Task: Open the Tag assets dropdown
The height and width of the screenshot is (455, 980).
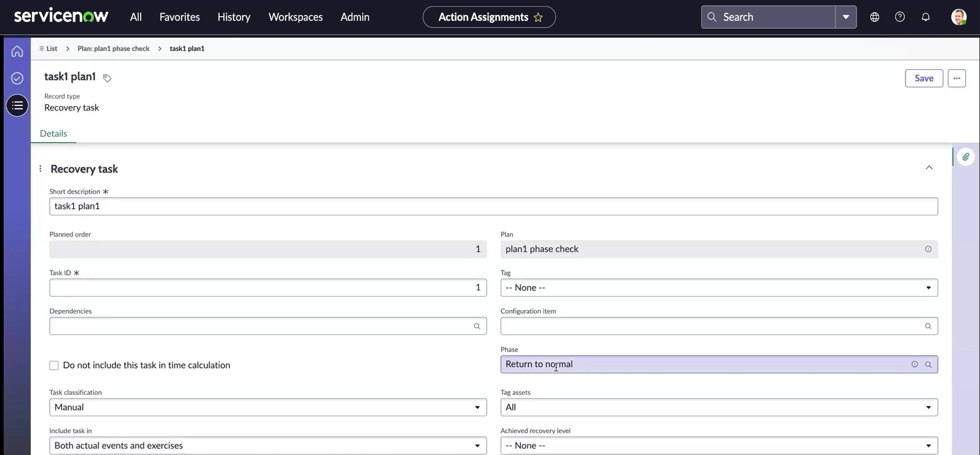Action: click(719, 407)
